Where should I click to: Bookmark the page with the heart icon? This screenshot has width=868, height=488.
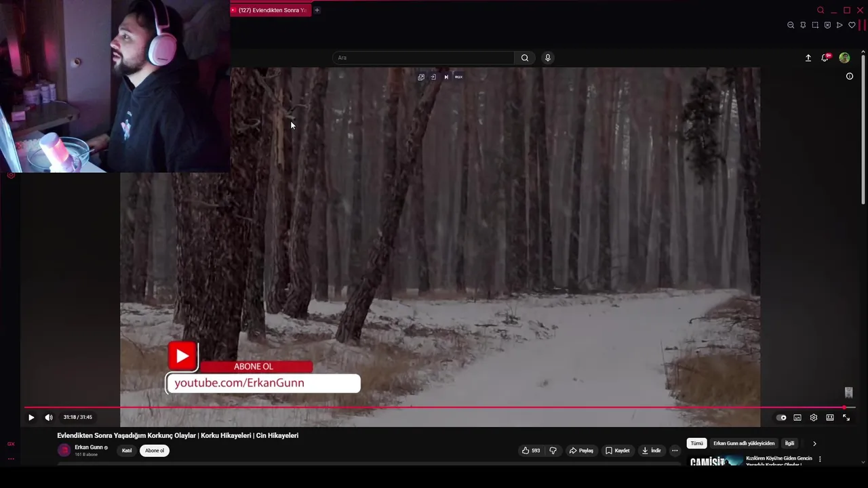[x=852, y=25]
